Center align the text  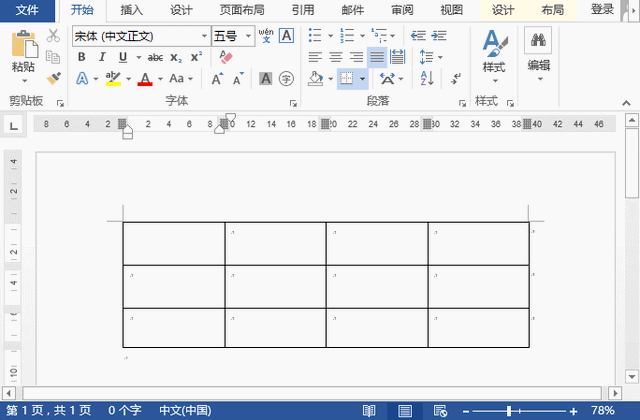[336, 57]
